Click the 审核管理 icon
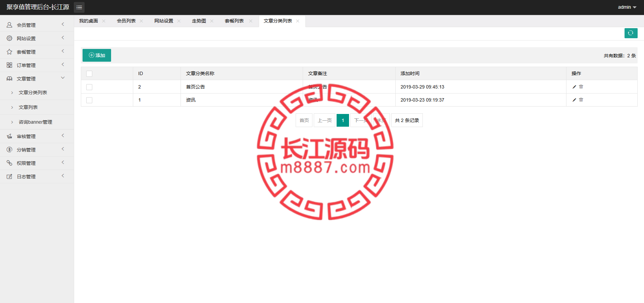 9,136
